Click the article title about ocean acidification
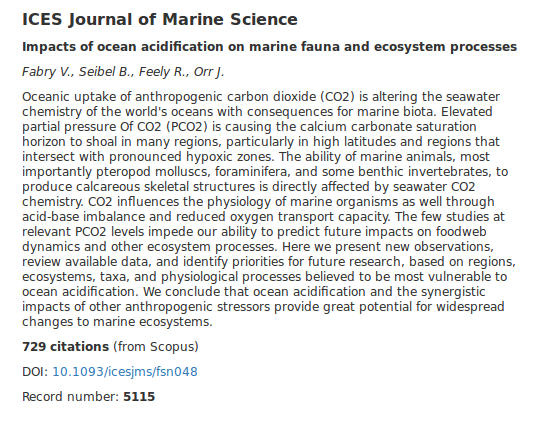540x430 pixels. pyautogui.click(x=269, y=46)
